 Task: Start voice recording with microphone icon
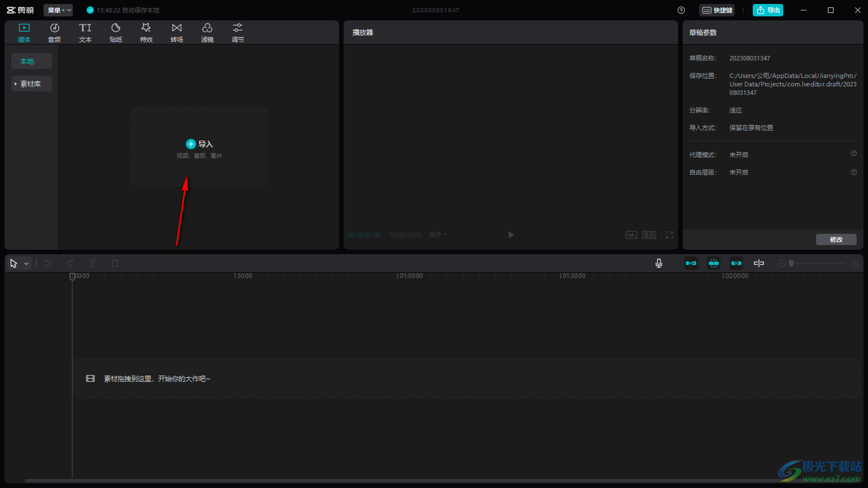click(659, 263)
